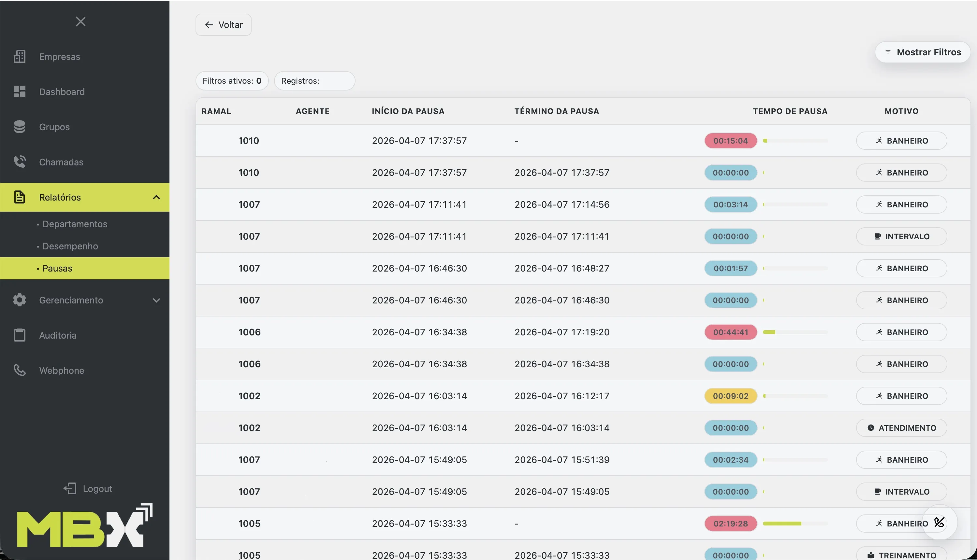Show filters with Mostrar Filtros
This screenshot has height=560, width=977.
click(922, 52)
